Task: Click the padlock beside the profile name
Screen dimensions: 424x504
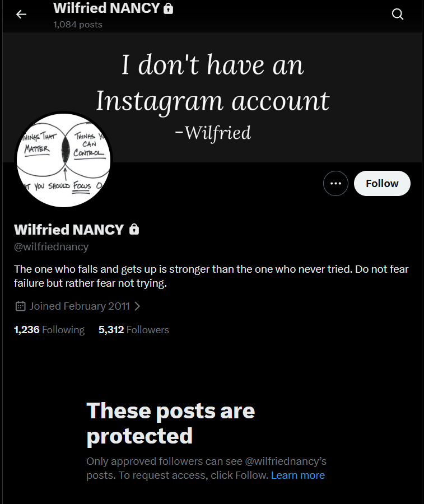Action: pyautogui.click(x=134, y=230)
